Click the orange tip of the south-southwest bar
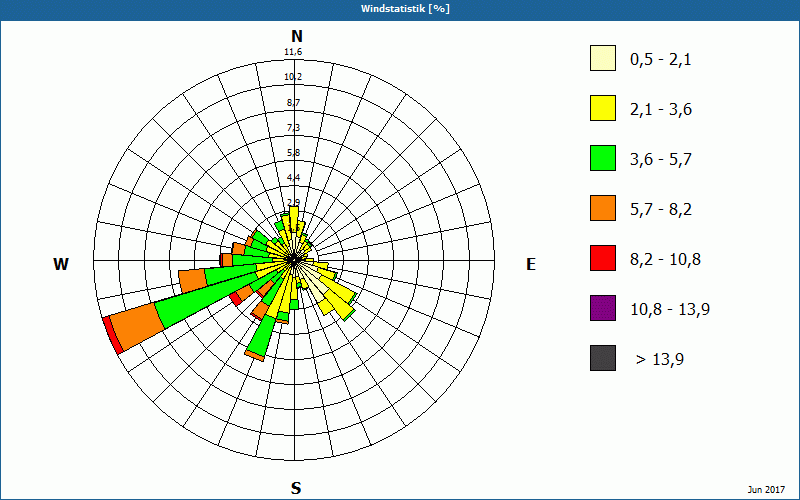Viewport: 800px width, 500px height. point(255,356)
